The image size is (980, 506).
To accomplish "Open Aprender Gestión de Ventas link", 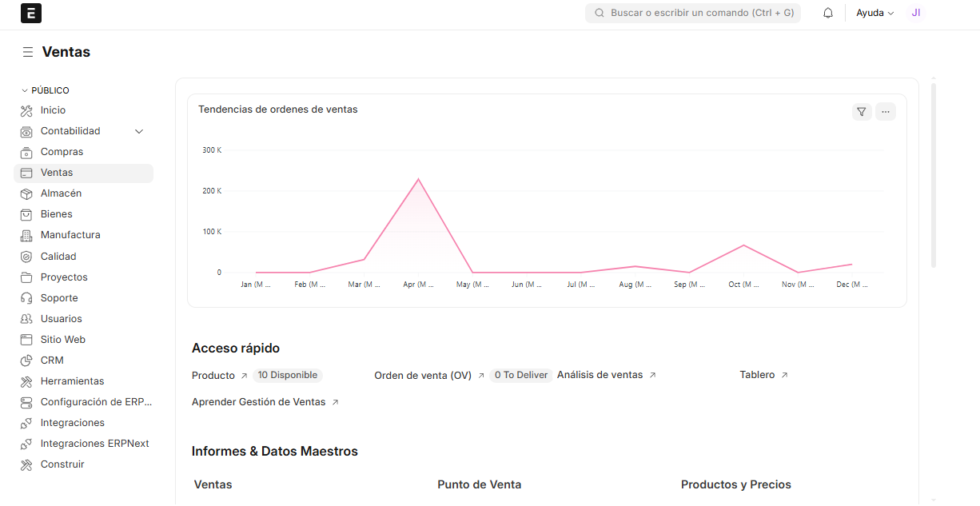I will (258, 402).
